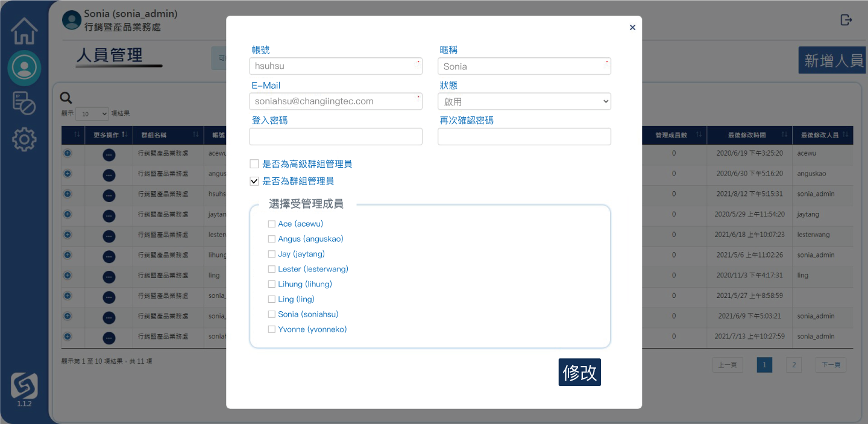Open the home icon in sidebar
Viewport: 868px width, 424px height.
click(x=24, y=31)
